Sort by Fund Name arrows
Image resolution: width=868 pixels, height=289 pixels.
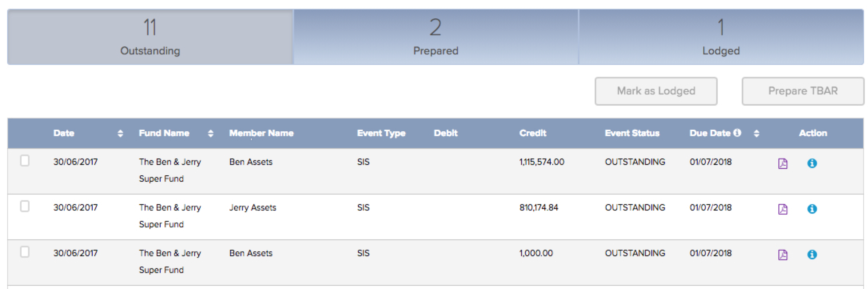click(211, 134)
